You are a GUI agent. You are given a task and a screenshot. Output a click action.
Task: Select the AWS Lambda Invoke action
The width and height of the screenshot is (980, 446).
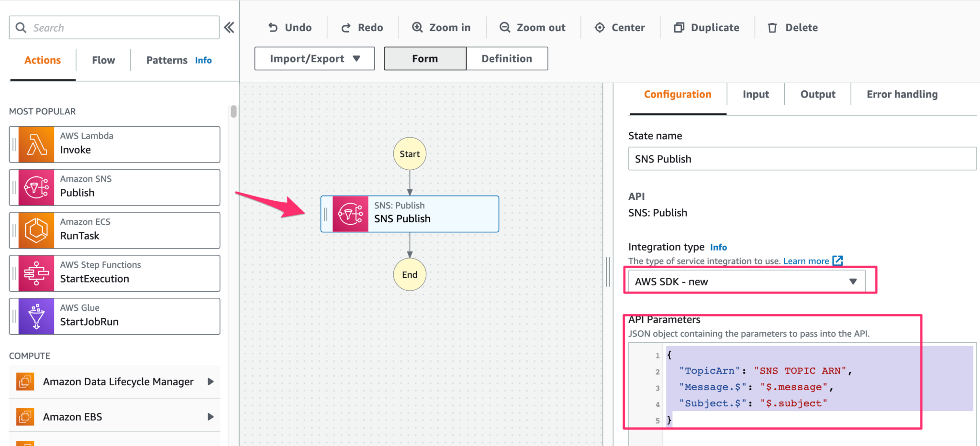click(115, 144)
